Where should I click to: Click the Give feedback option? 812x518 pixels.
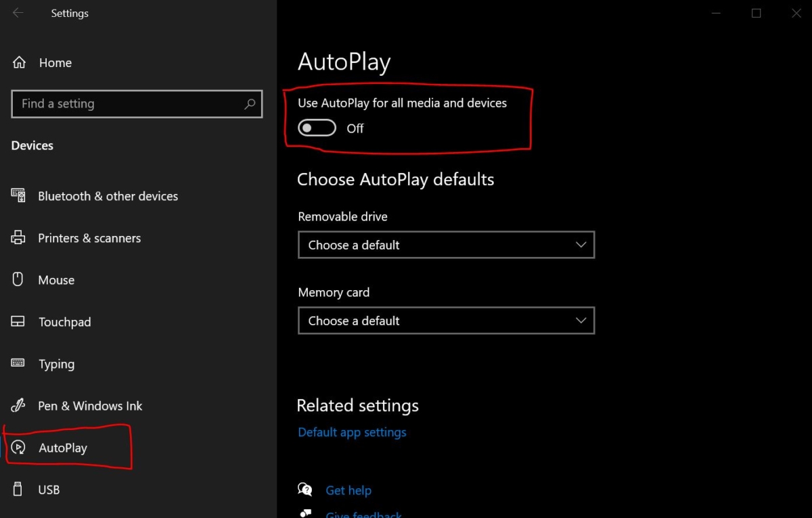point(363,514)
